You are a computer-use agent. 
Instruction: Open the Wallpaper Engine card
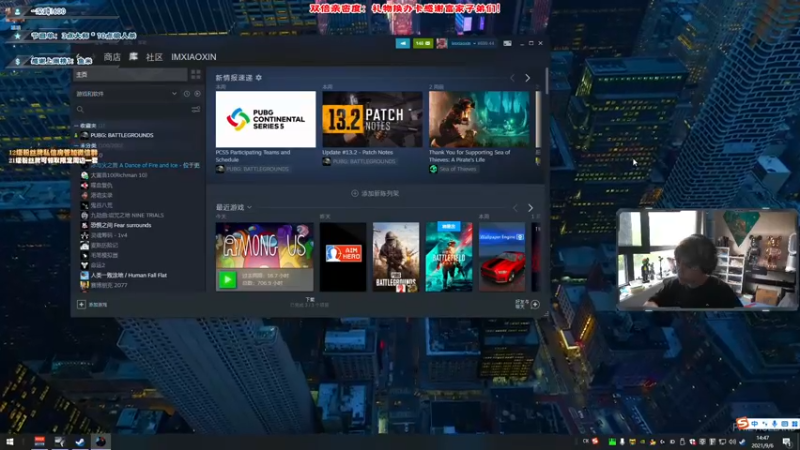(x=502, y=257)
